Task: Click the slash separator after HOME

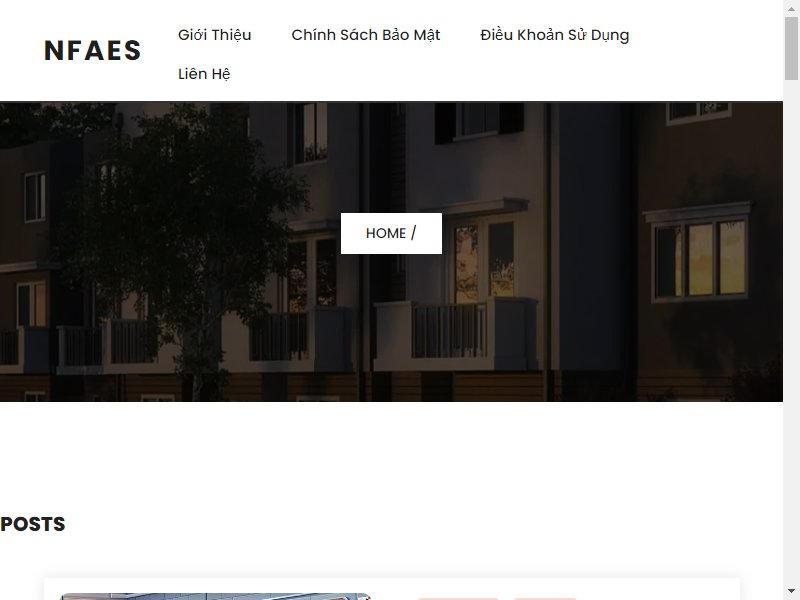Action: tap(413, 233)
